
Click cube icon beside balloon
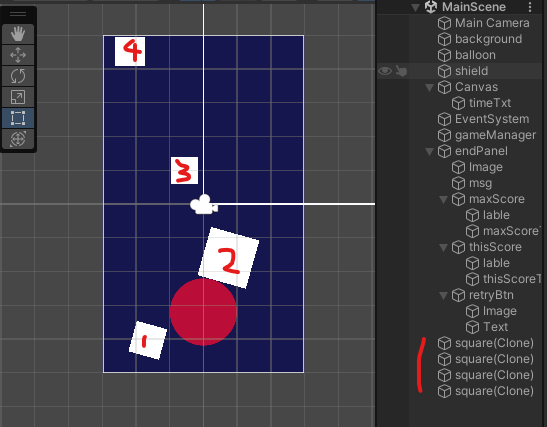(x=444, y=55)
